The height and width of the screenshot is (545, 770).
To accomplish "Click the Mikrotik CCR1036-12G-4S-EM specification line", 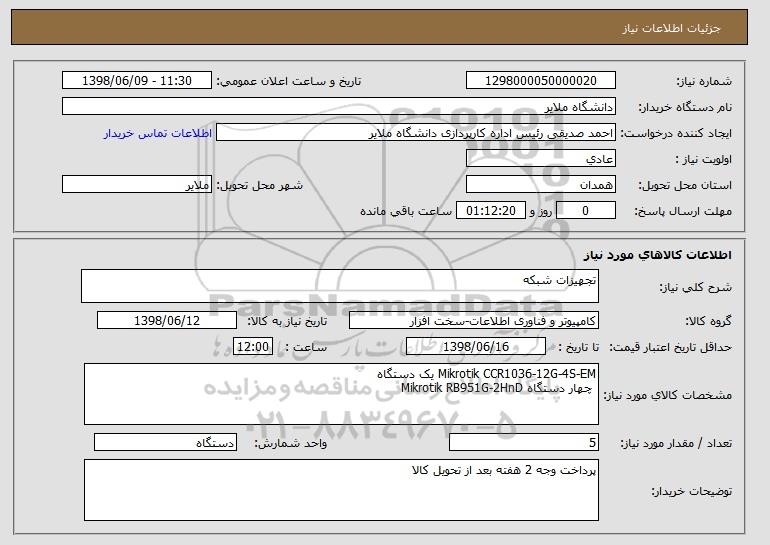I will coord(486,374).
